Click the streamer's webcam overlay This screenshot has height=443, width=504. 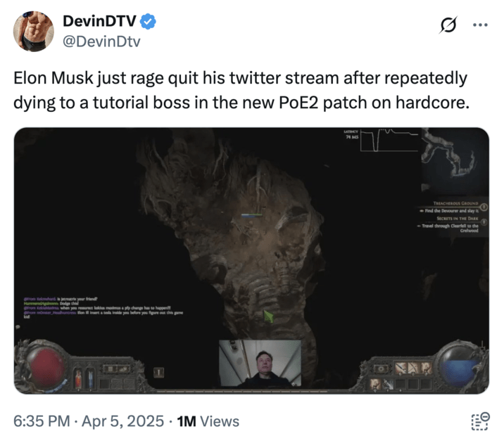click(260, 364)
